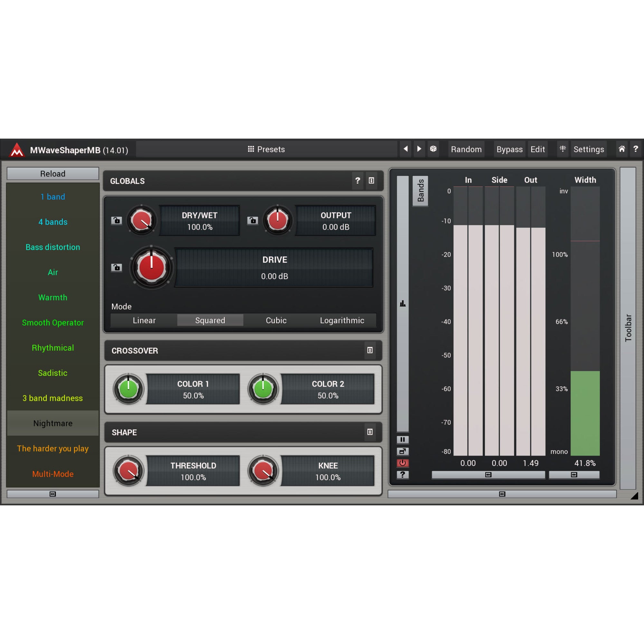The width and height of the screenshot is (644, 644).
Task: Collapse the SHAPE panel
Action: (x=370, y=432)
